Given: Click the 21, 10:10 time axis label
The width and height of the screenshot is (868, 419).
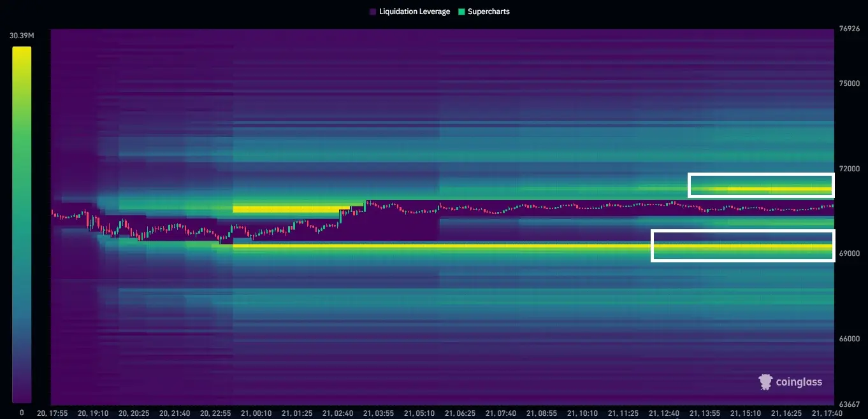Looking at the screenshot, I should [x=582, y=413].
